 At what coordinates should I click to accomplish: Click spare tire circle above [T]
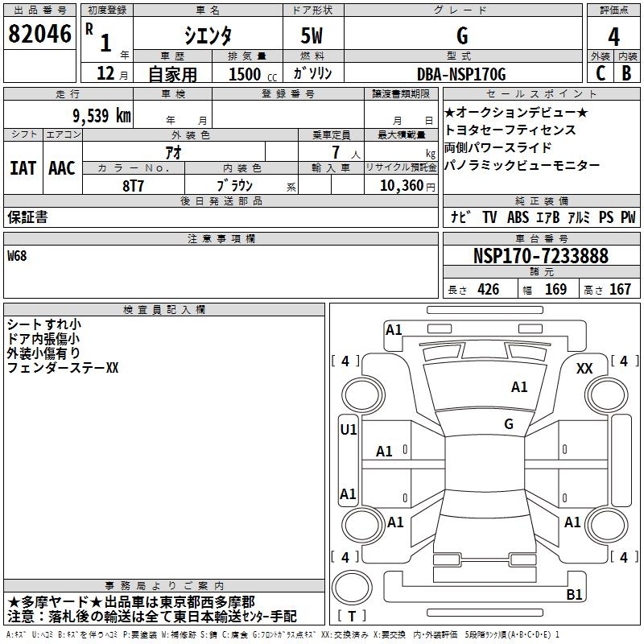tap(352, 587)
